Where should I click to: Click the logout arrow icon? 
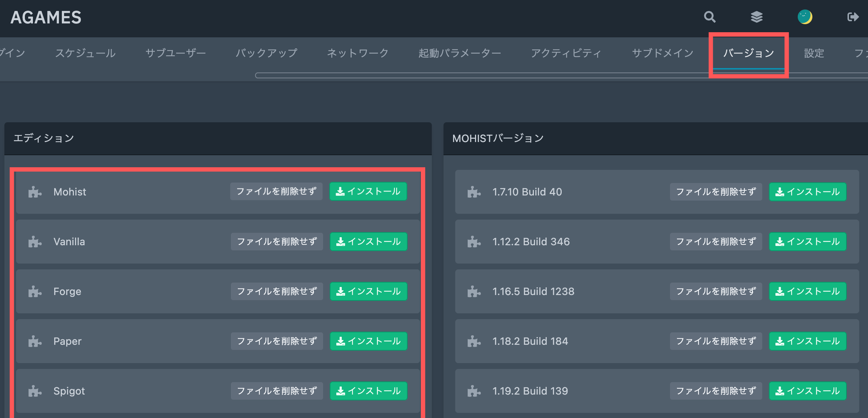(853, 17)
